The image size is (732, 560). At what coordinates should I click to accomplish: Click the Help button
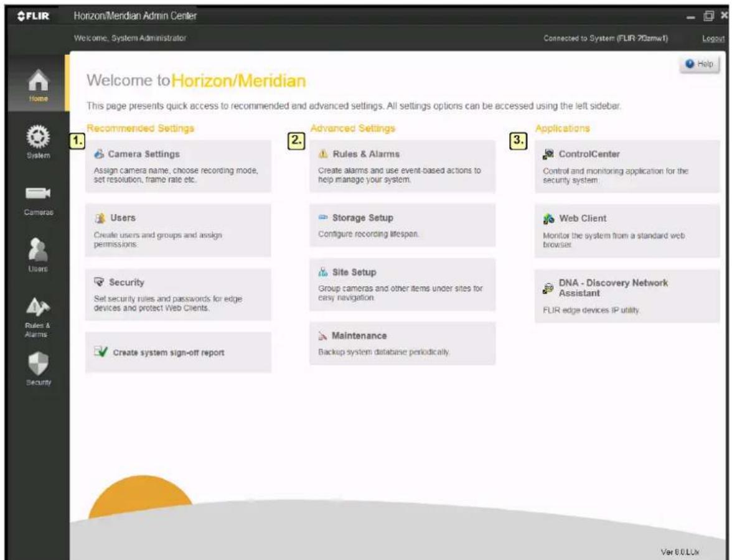click(700, 64)
